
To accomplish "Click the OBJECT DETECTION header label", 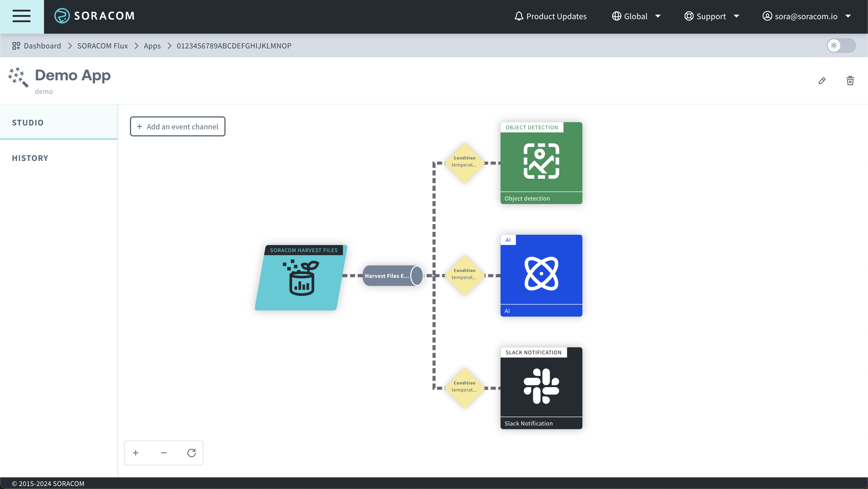I will pos(532,127).
